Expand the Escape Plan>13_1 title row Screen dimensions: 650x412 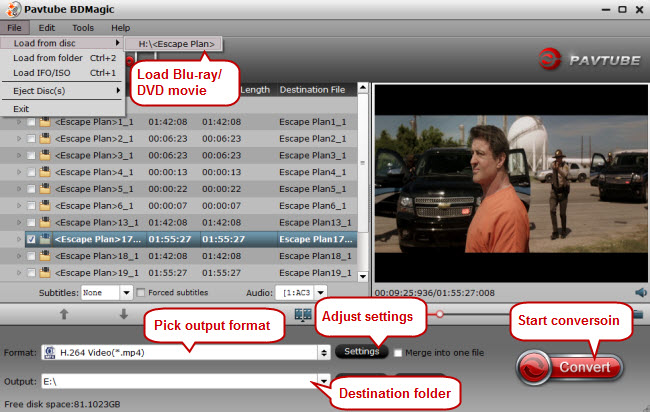pyautogui.click(x=19, y=223)
